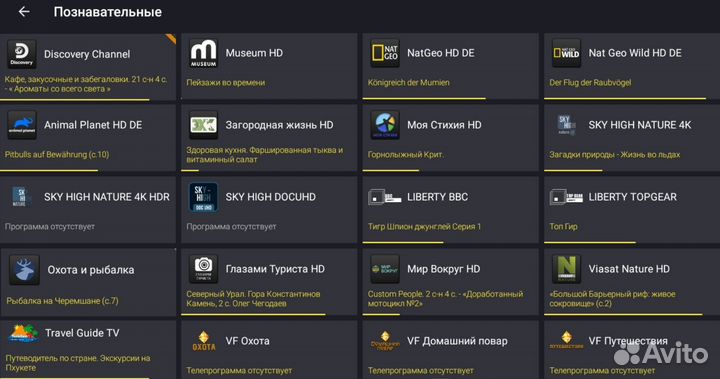Click the Viasat Nature HD logo
The width and height of the screenshot is (720, 379).
[566, 269]
